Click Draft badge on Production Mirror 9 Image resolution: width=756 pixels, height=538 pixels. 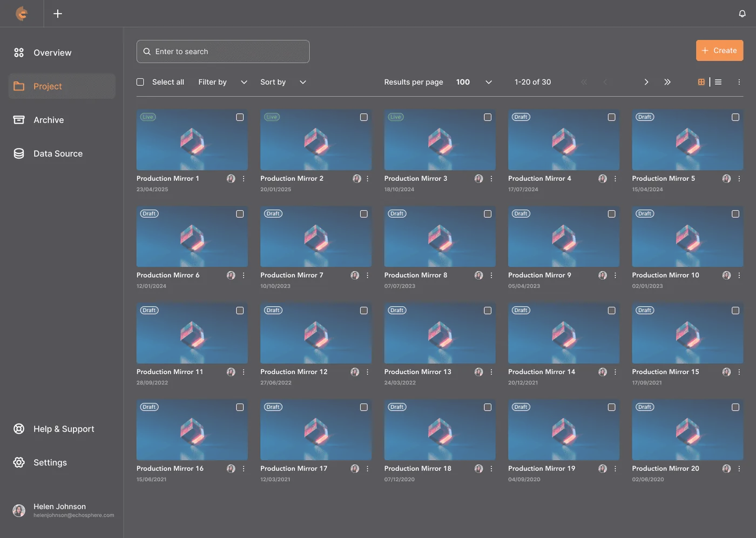click(521, 214)
